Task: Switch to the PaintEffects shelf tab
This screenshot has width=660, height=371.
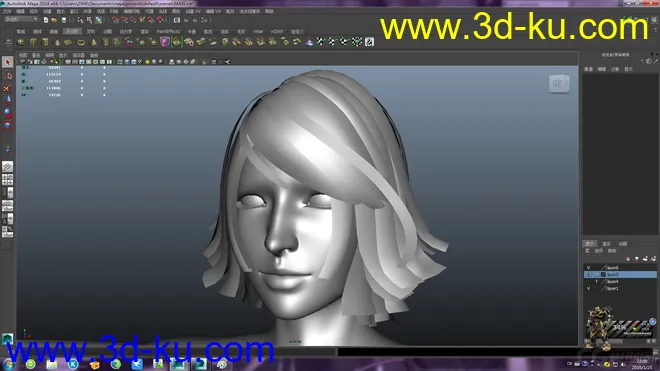Action: pyautogui.click(x=168, y=31)
